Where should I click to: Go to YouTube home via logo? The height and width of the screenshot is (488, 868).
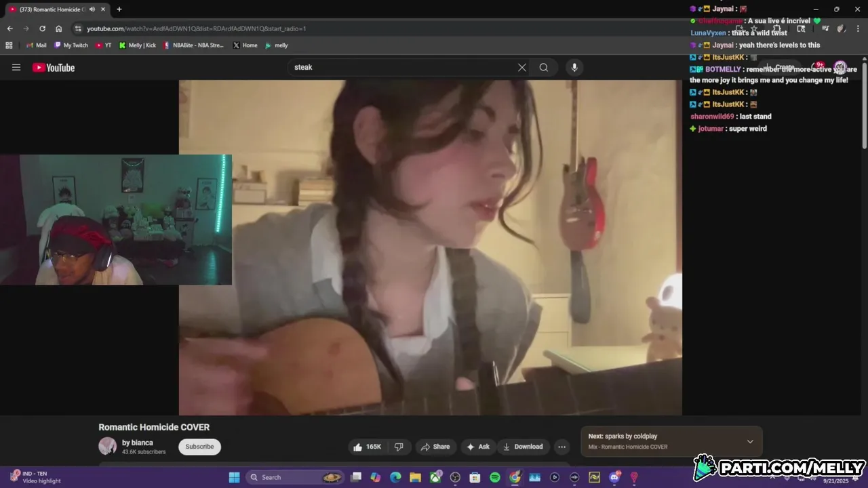[54, 67]
